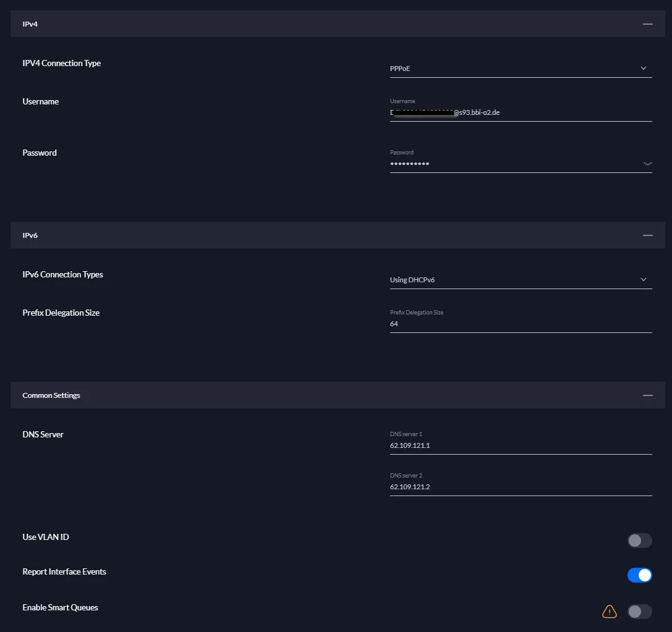Click the Smart Queues warning icon
The image size is (672, 632).
tap(610, 612)
